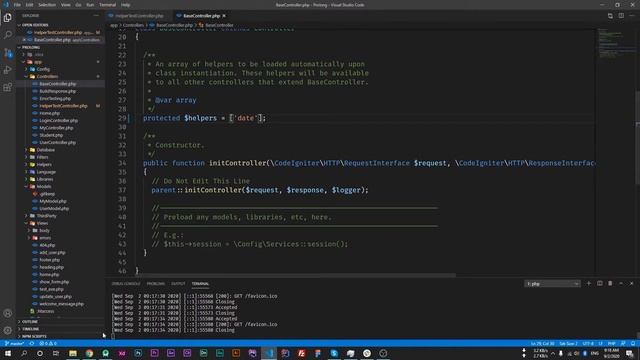Open welcome_message.php in Views folder

coord(61,304)
